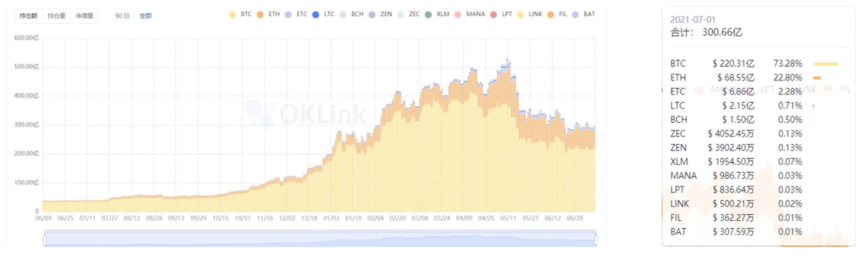Switch to the 净增量 tab
The width and height of the screenshot is (868, 270).
click(x=85, y=15)
